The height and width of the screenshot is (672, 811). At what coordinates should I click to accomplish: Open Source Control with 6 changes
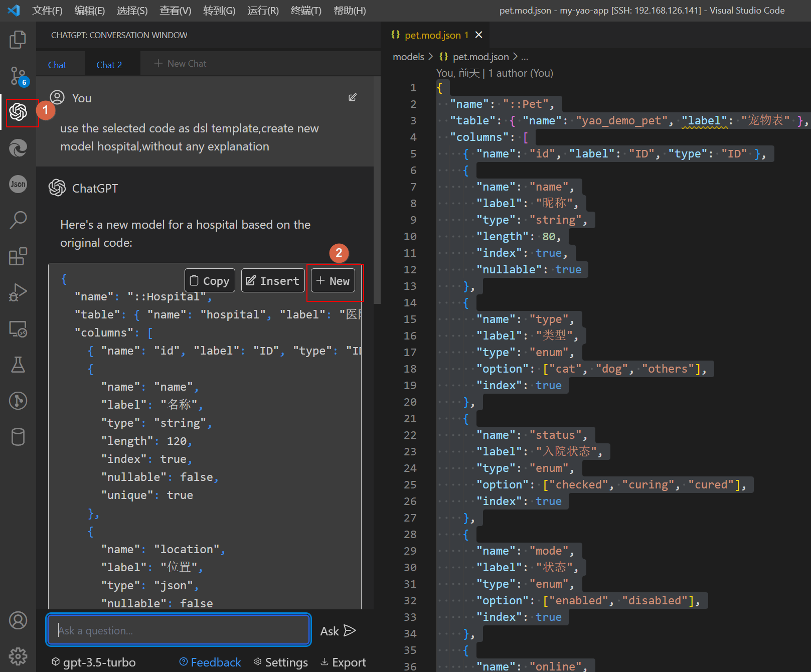click(x=18, y=76)
